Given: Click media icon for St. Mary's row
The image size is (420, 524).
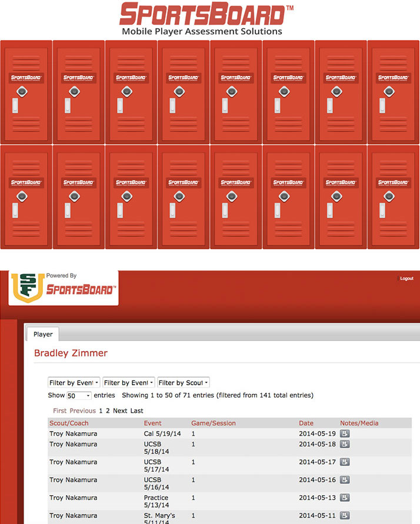Looking at the screenshot, I should 345,515.
